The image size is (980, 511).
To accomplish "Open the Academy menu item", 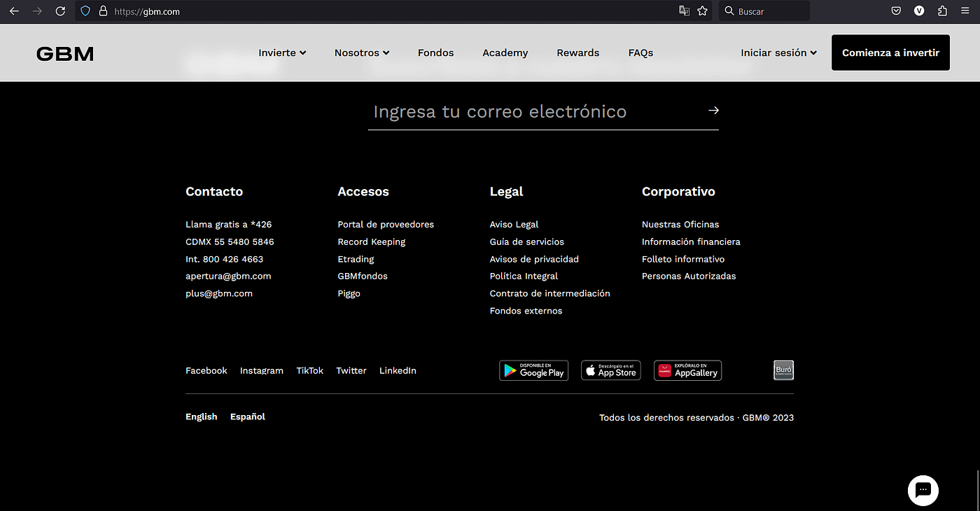I will [x=505, y=52].
